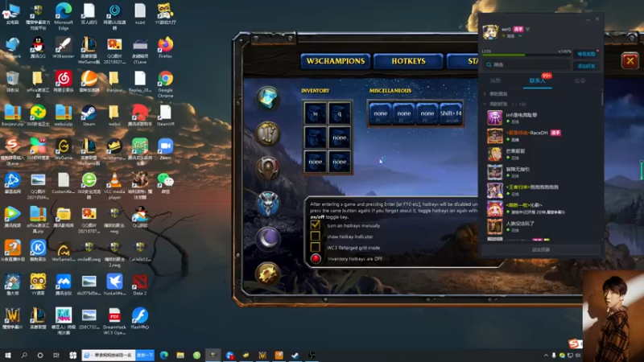Focus the taskbar browser search box
644x362 pixels.
(109, 355)
